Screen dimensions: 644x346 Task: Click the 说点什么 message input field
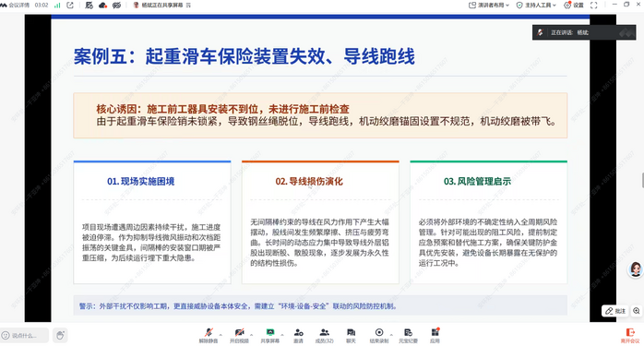[x=25, y=335]
